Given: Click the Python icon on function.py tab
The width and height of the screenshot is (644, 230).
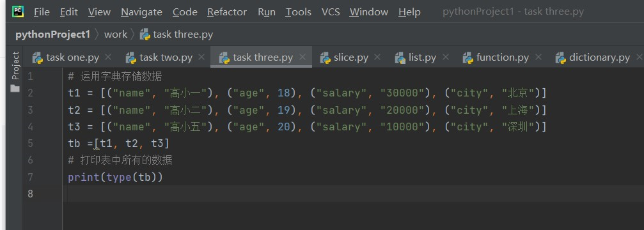Looking at the screenshot, I should click(x=467, y=57).
